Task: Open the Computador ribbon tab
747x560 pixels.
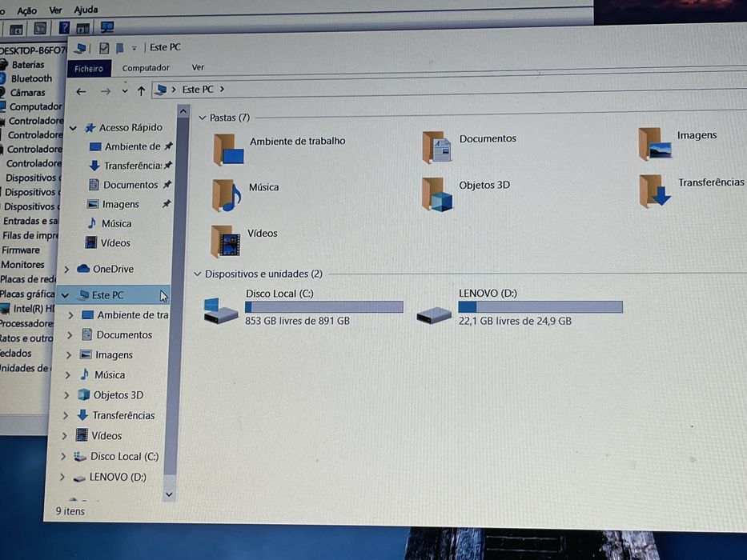Action: click(146, 68)
